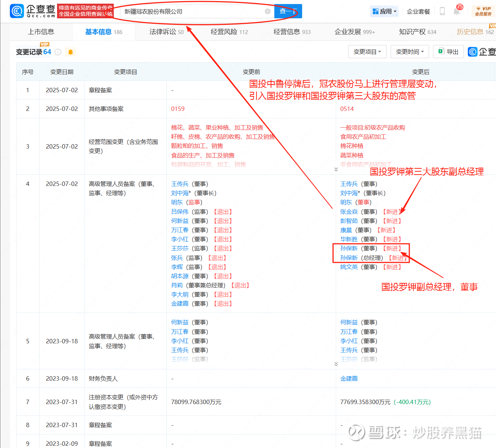Switch to the 知识产权 tab
496x448 pixels.
[x=418, y=32]
